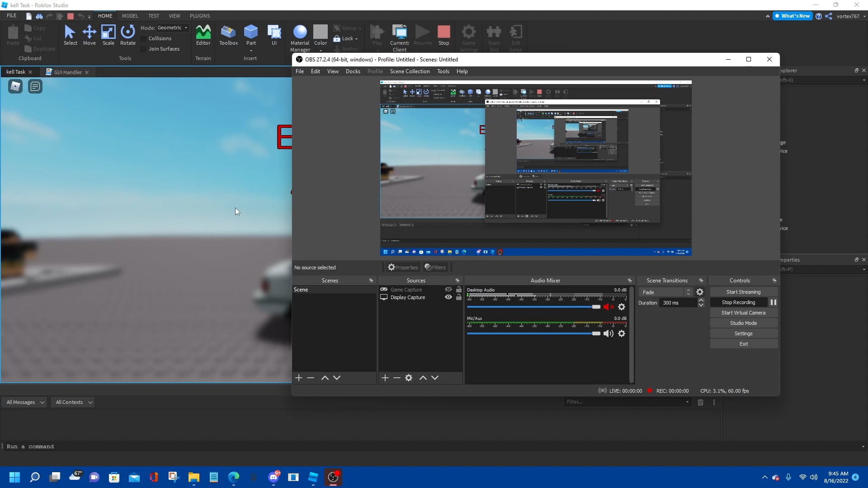Click the Mic/Aux volume slider handle

(x=596, y=333)
